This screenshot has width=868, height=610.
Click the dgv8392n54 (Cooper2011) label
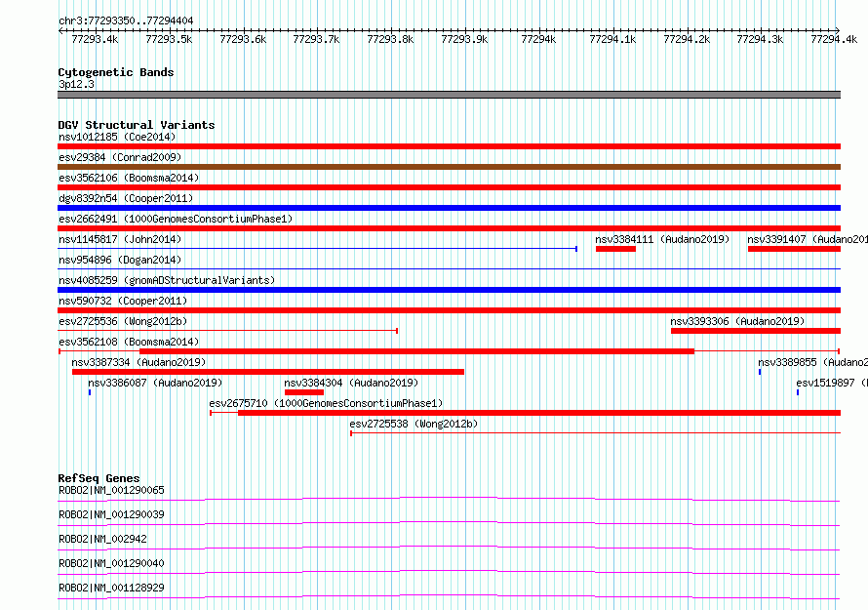click(x=126, y=198)
